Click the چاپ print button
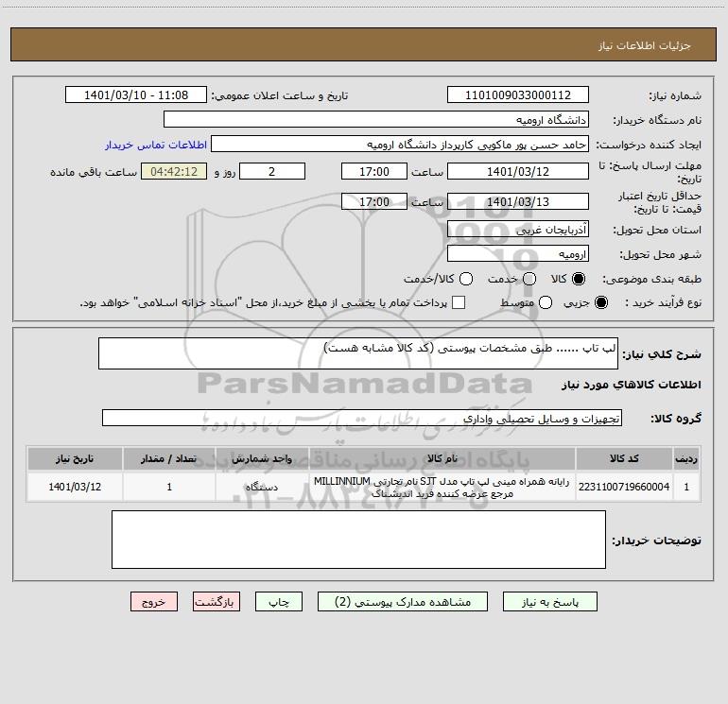 click(x=279, y=601)
